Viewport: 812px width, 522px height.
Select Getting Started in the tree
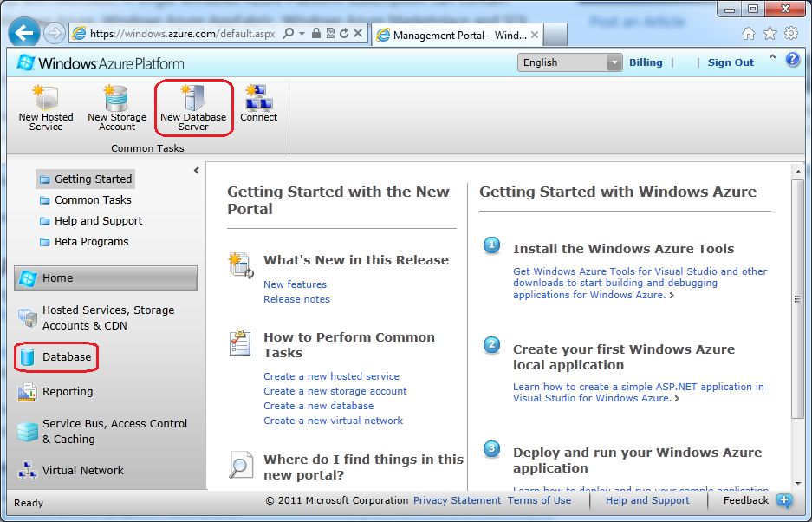click(86, 179)
